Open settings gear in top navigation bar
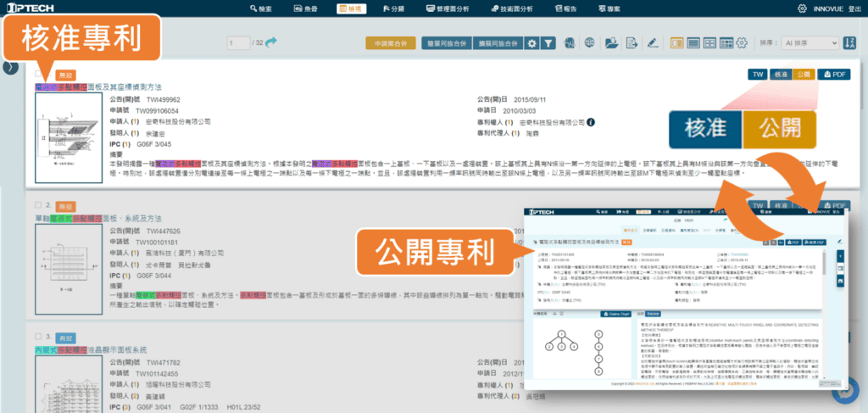 [802, 8]
